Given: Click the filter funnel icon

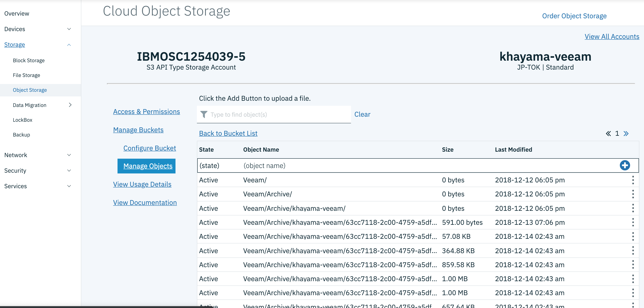Looking at the screenshot, I should (x=204, y=114).
